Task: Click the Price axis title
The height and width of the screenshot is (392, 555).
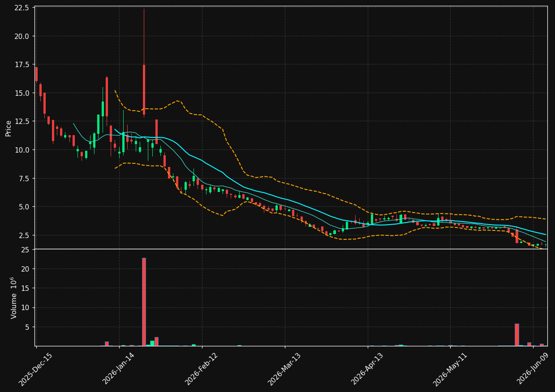Action: (x=9, y=128)
